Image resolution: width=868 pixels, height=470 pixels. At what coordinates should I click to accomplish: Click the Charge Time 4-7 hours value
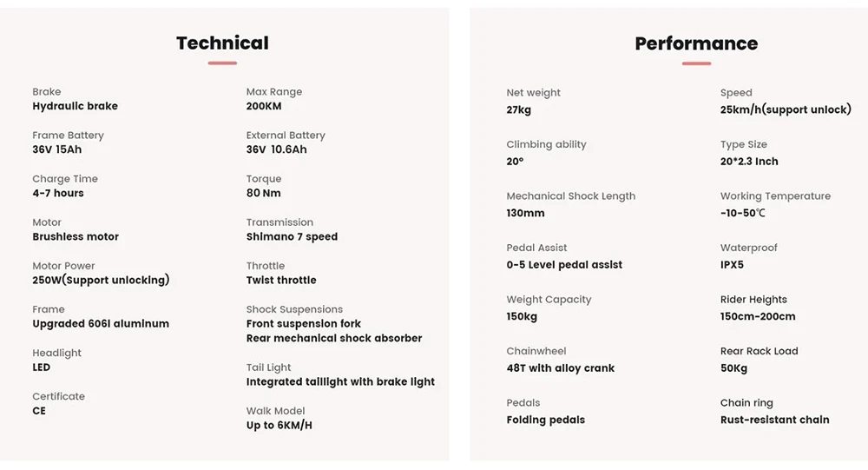[58, 193]
